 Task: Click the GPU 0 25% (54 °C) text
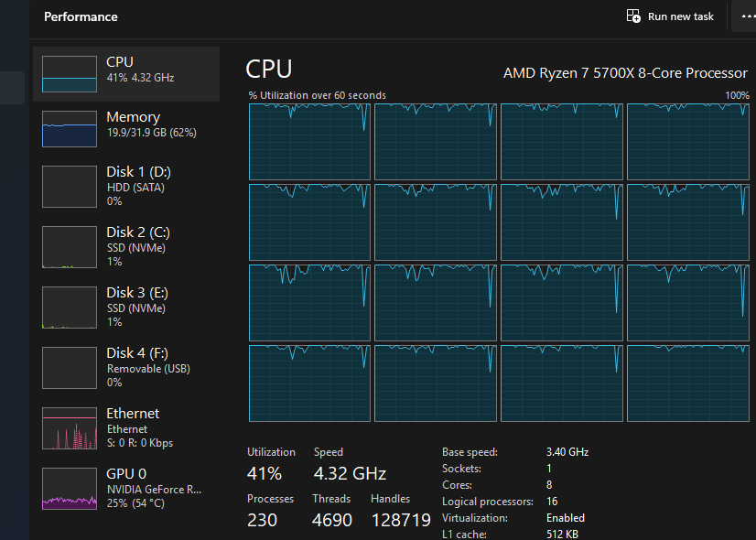pyautogui.click(x=135, y=503)
